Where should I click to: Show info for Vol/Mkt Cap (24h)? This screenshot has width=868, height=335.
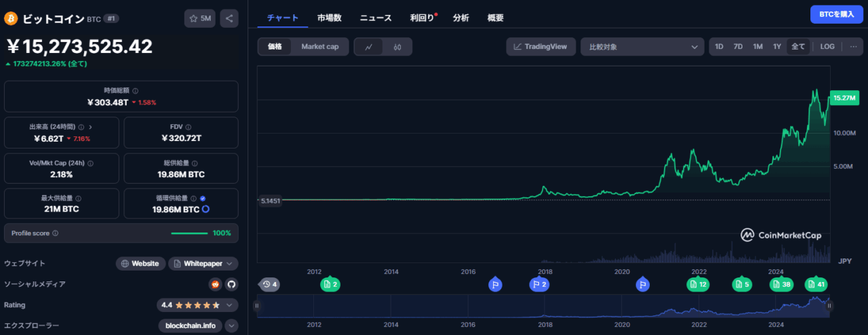pyautogui.click(x=90, y=163)
